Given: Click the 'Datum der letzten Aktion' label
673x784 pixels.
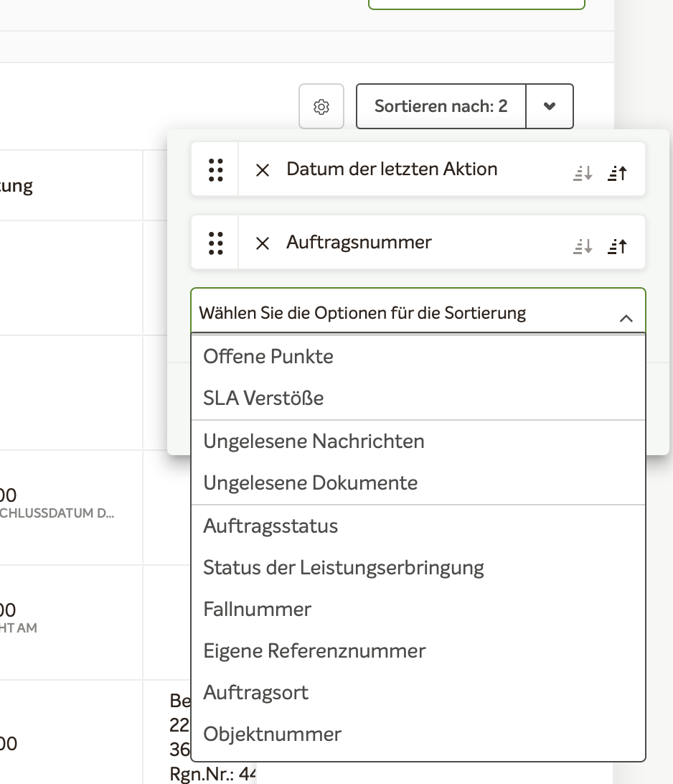Looking at the screenshot, I should (x=392, y=169).
